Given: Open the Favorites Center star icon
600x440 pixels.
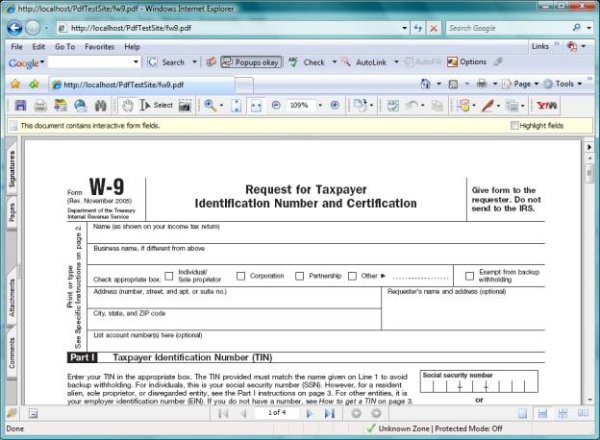Looking at the screenshot, I should click(15, 84).
